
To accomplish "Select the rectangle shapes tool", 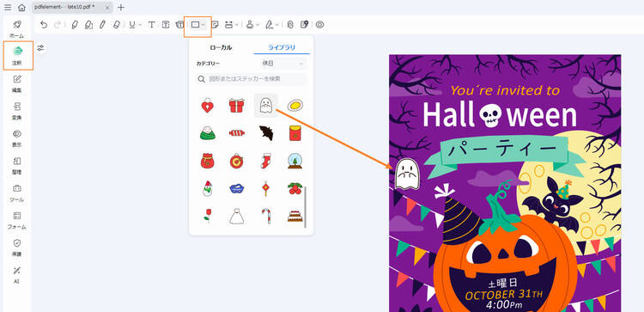I will [196, 25].
